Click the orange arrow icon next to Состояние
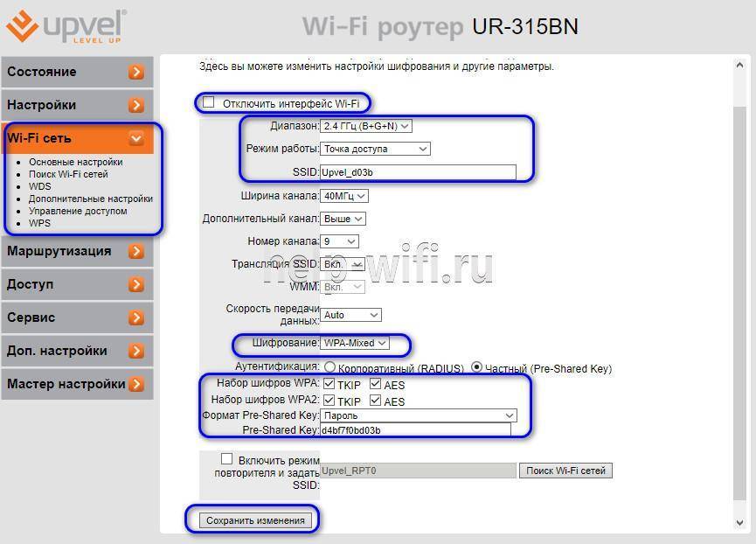756x544 pixels. pyautogui.click(x=135, y=72)
